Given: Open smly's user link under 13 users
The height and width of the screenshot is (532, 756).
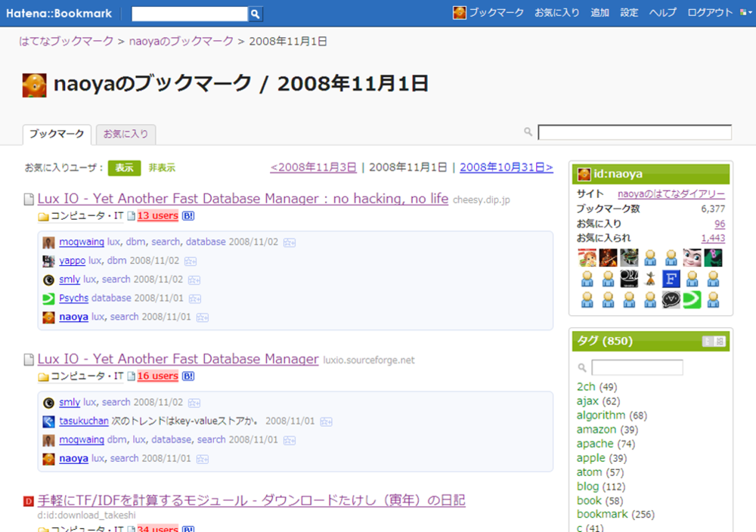Looking at the screenshot, I should [70, 280].
